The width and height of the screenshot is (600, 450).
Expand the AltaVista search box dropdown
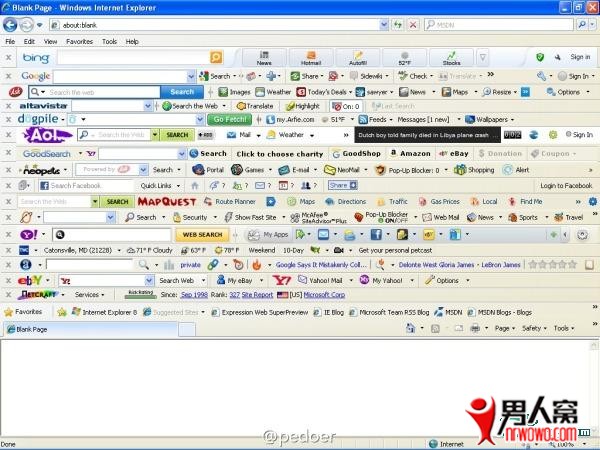point(148,106)
